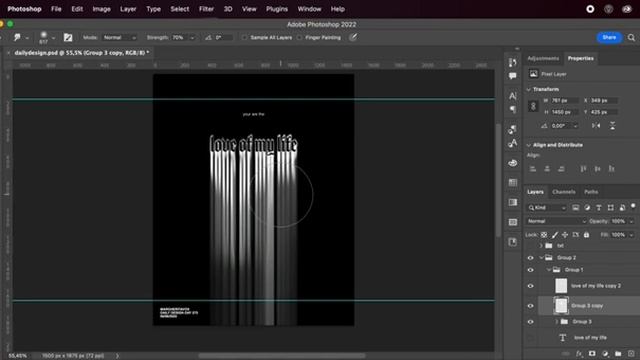
Task: Collapse the Align and Distribute section
Action: (x=529, y=145)
